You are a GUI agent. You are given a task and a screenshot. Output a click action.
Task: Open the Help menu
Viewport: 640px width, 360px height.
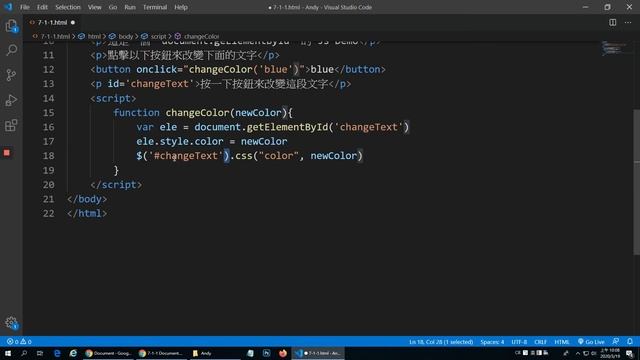tap(181, 7)
